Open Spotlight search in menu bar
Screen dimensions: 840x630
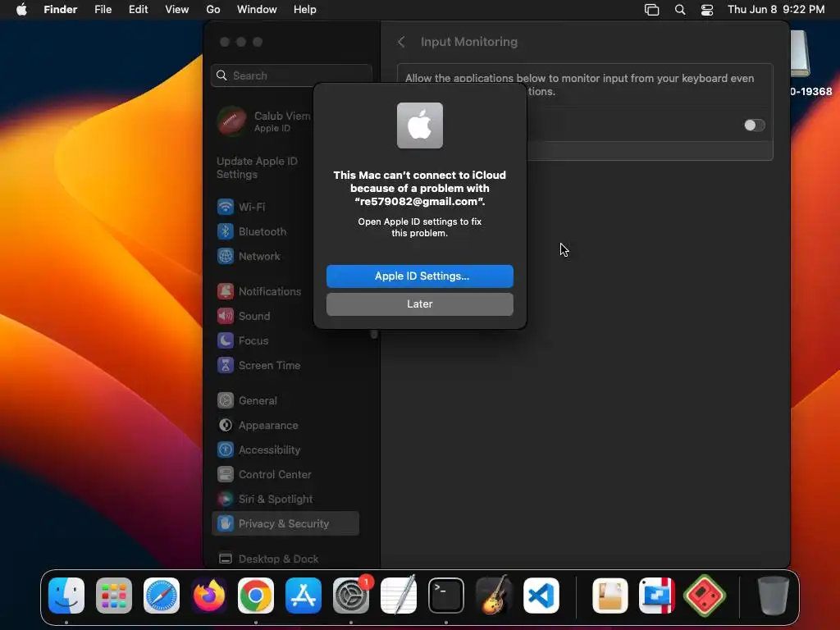(680, 10)
